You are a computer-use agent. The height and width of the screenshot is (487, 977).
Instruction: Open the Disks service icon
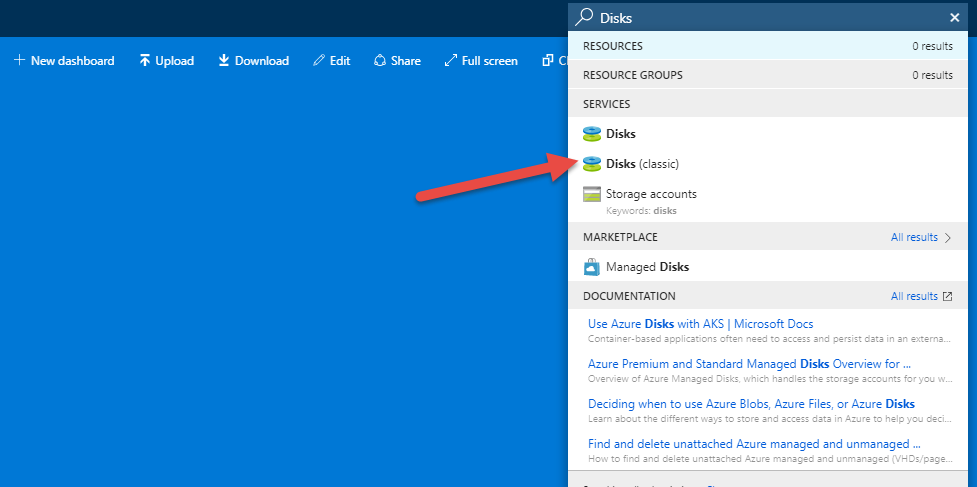click(591, 134)
